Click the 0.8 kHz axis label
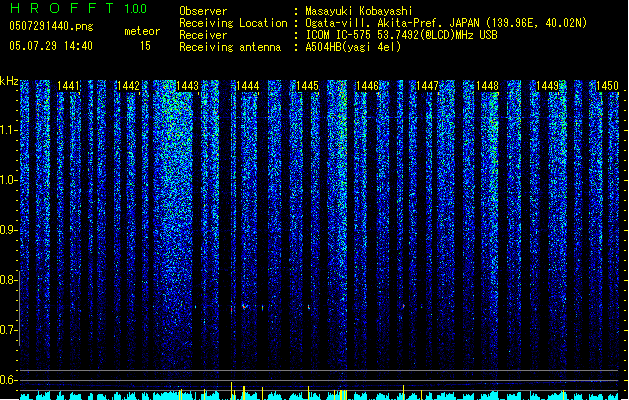 click(x=8, y=280)
